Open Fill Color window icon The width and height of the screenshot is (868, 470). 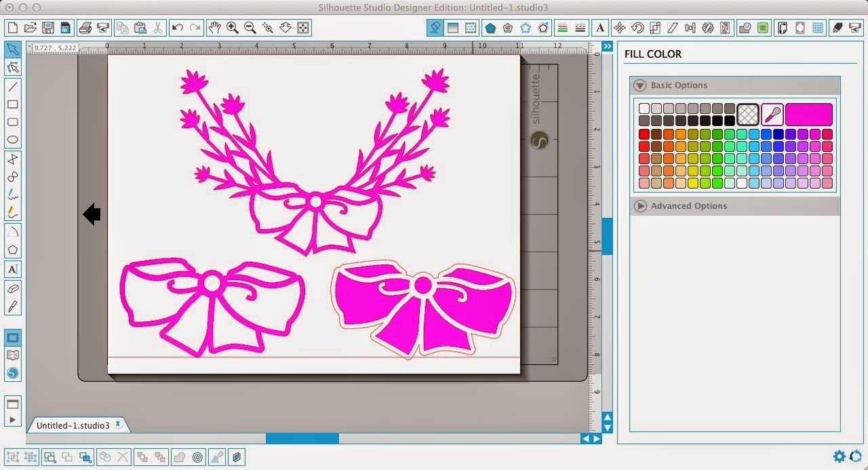435,28
